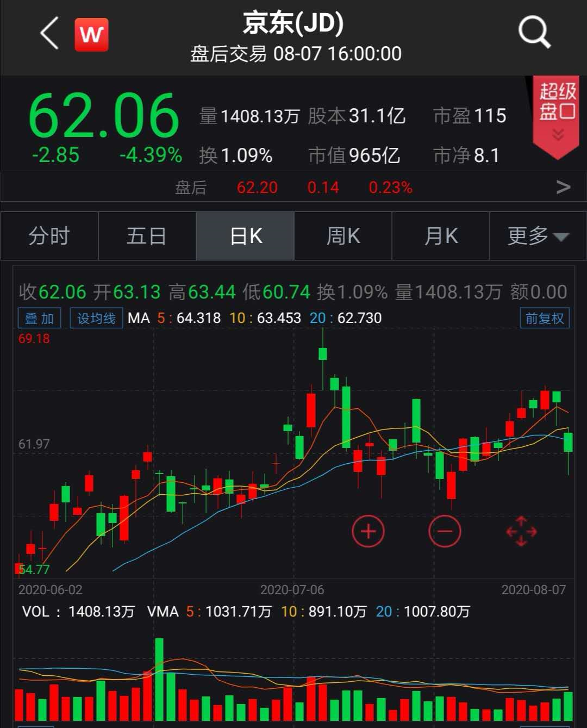Image resolution: width=587 pixels, height=728 pixels.
Task: Tap the four-arrow move chart icon
Action: click(x=521, y=531)
